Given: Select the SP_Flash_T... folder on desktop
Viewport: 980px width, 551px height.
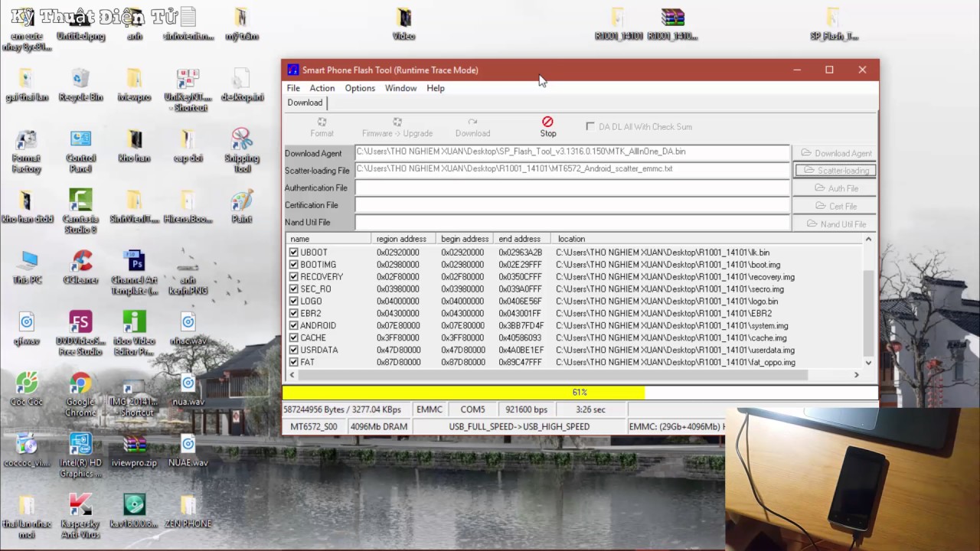Looking at the screenshot, I should click(x=833, y=24).
